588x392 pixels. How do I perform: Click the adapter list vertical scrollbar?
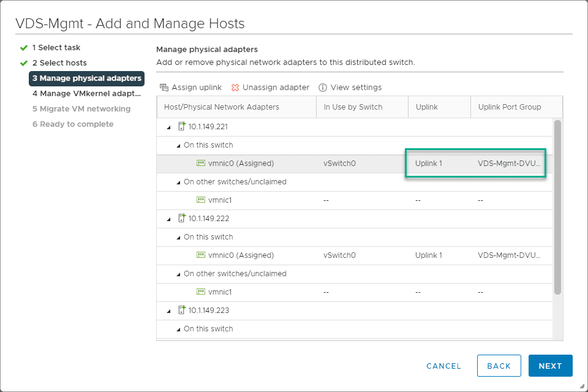click(557, 207)
